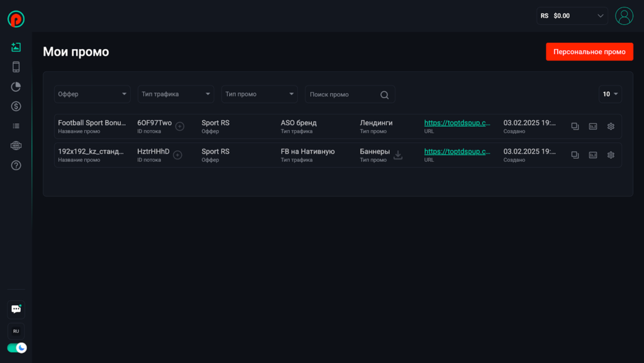
Task: Click the red logo in the sidebar
Action: coord(16,19)
